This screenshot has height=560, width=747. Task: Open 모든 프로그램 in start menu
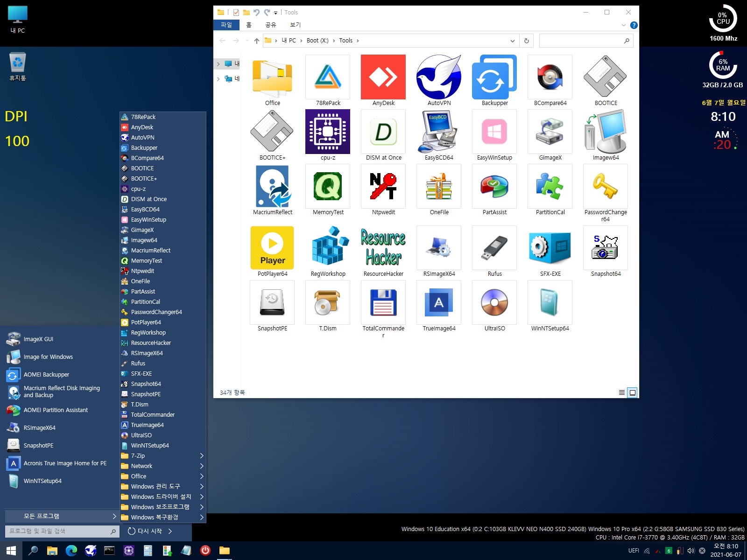click(x=61, y=516)
